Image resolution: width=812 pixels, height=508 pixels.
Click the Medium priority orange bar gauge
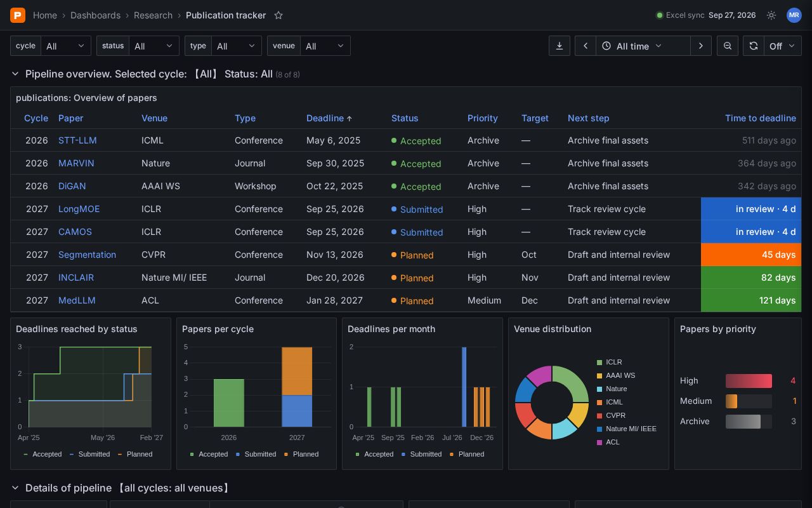pos(731,401)
